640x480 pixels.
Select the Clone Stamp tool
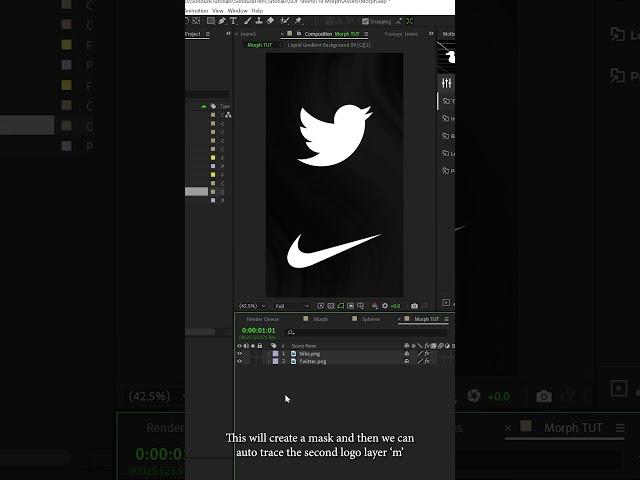pos(259,21)
